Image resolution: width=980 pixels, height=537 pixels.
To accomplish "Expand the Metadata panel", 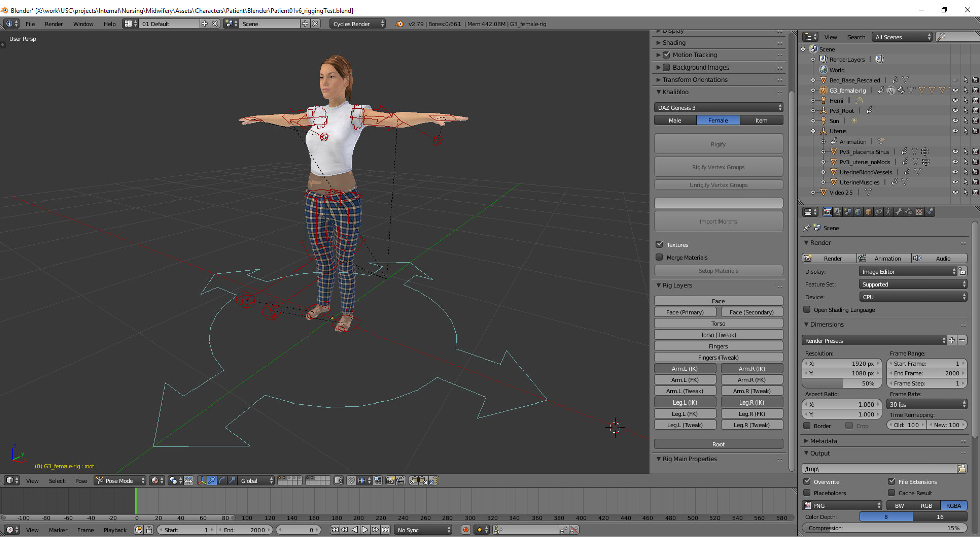I will point(823,441).
